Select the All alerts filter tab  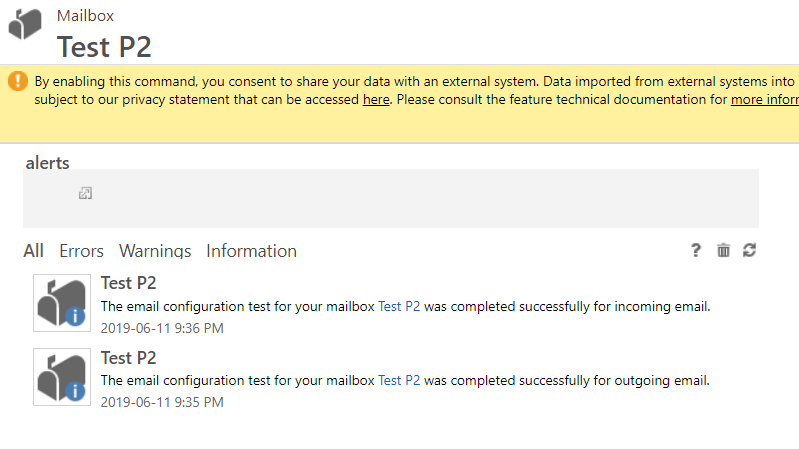(x=34, y=251)
